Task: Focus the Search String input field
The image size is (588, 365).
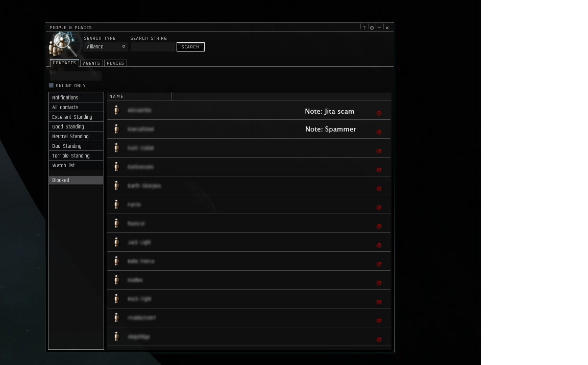Action: pos(153,47)
